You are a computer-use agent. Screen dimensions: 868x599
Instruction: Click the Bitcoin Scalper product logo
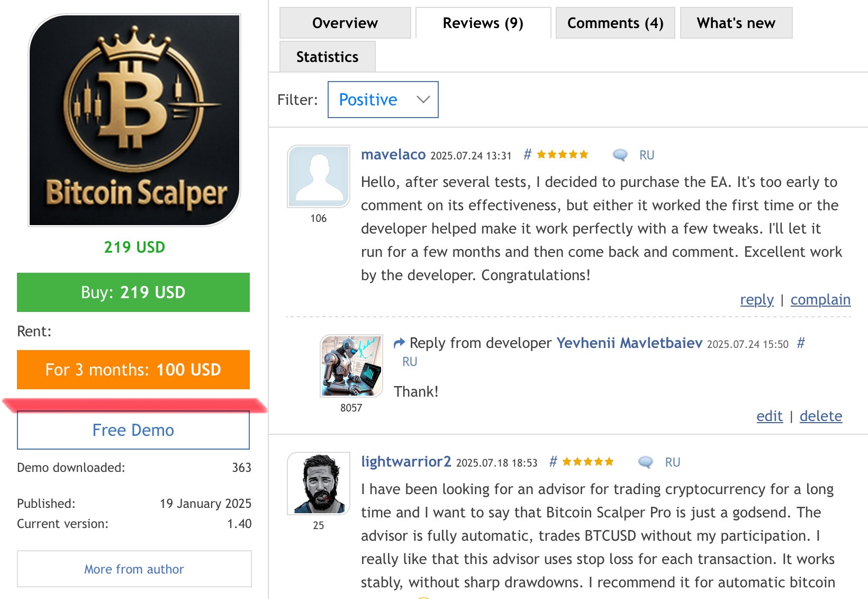[134, 120]
